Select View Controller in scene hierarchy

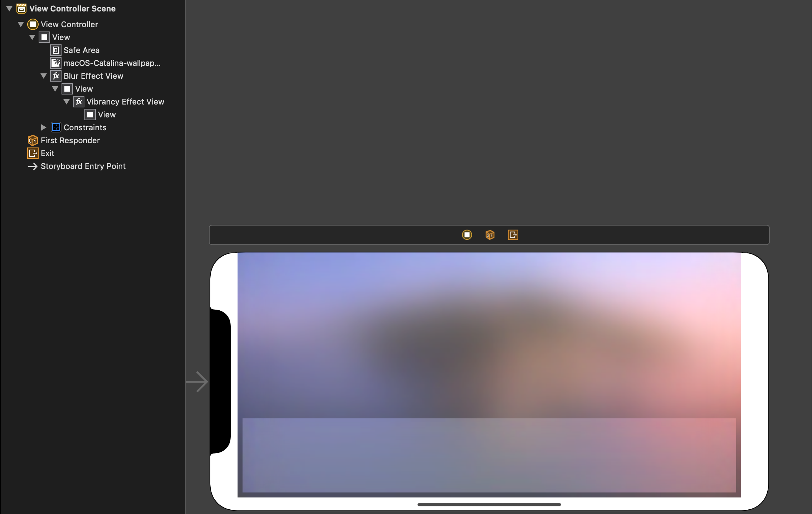69,24
